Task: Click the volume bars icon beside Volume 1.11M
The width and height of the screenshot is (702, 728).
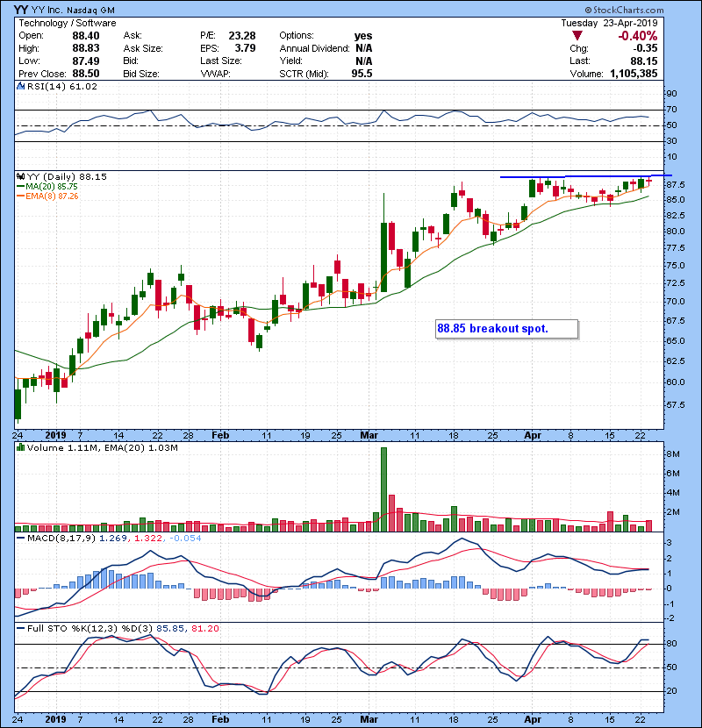Action: pos(20,447)
